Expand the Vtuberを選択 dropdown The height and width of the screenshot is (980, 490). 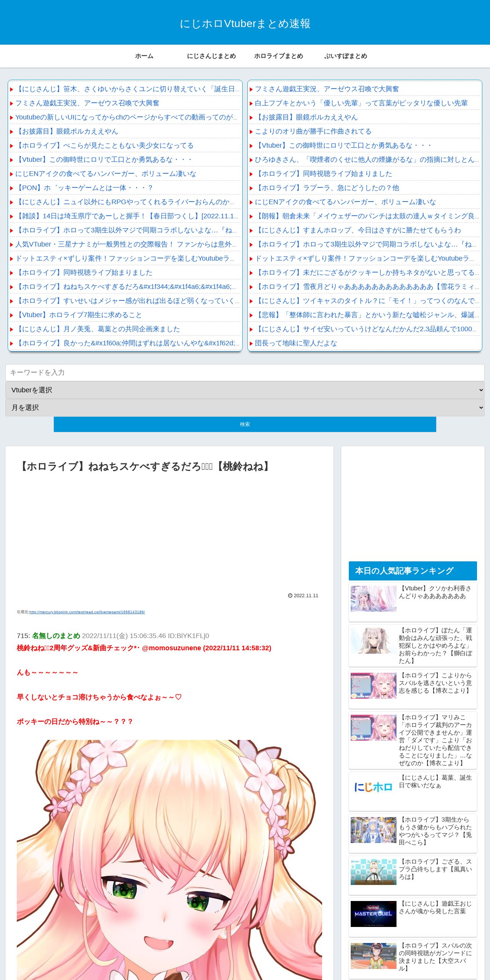coord(245,390)
